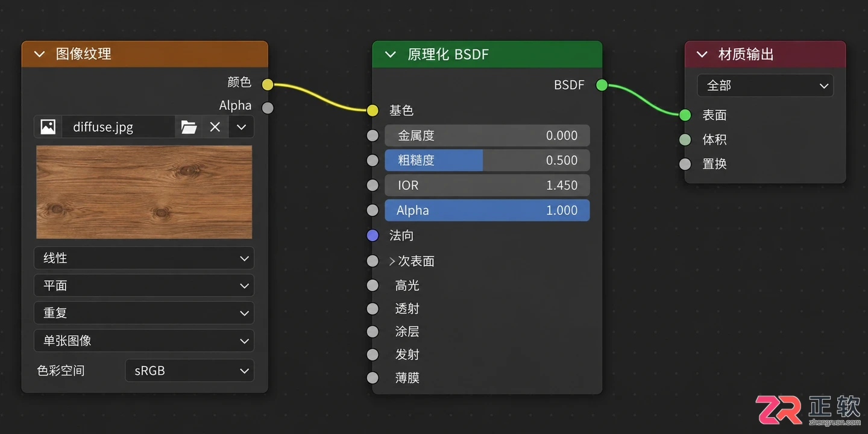Open image file with folder icon
Image resolution: width=868 pixels, height=434 pixels.
pyautogui.click(x=189, y=127)
